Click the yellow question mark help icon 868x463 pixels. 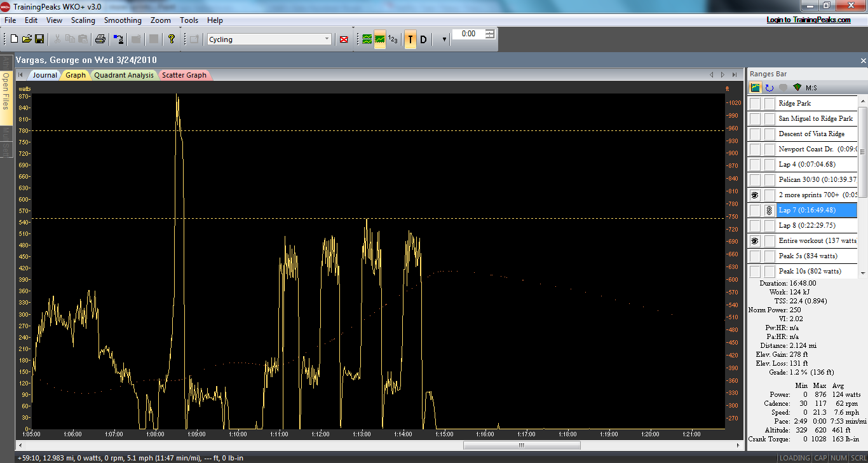coord(172,39)
